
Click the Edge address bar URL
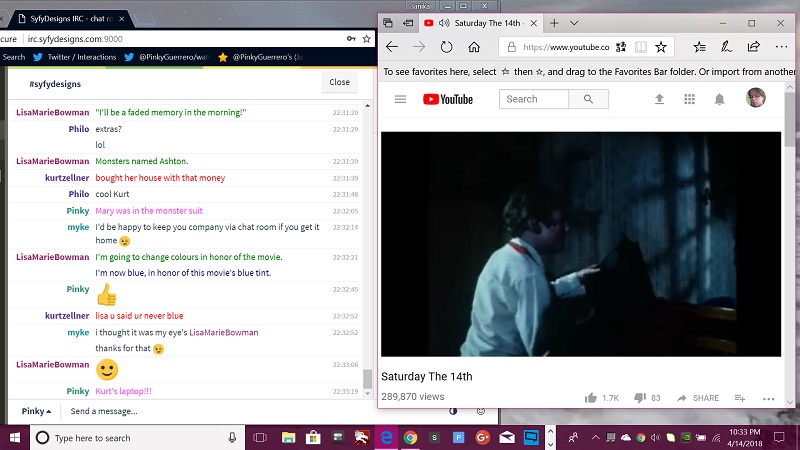click(x=566, y=47)
